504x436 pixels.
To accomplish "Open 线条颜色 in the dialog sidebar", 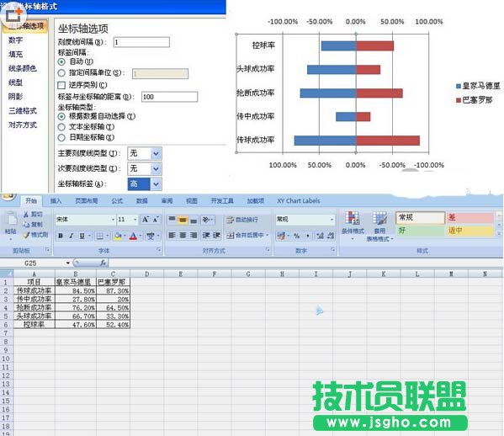I will 23,68.
